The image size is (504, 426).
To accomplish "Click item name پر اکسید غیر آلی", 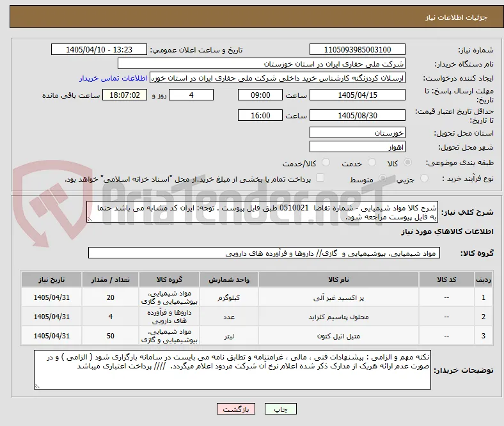I will pos(338,297).
